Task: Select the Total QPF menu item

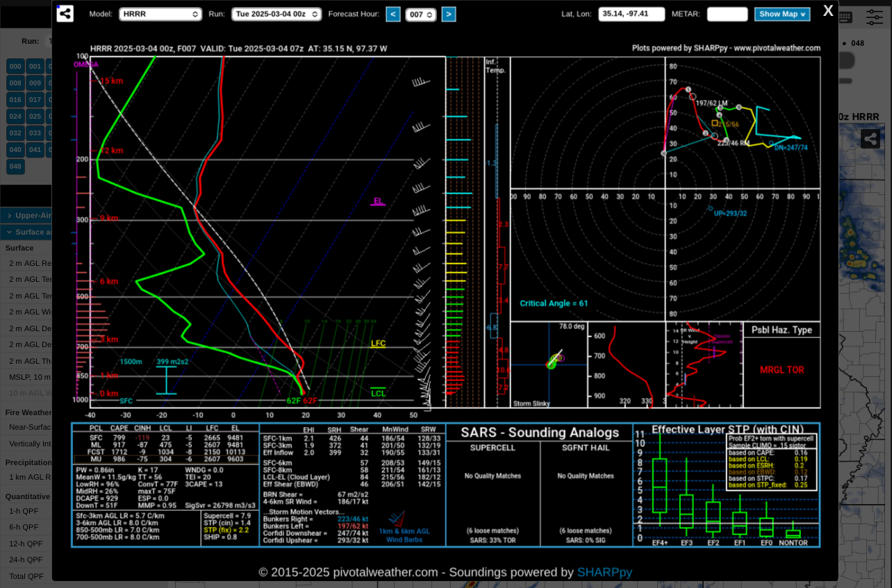Action: coord(26,576)
